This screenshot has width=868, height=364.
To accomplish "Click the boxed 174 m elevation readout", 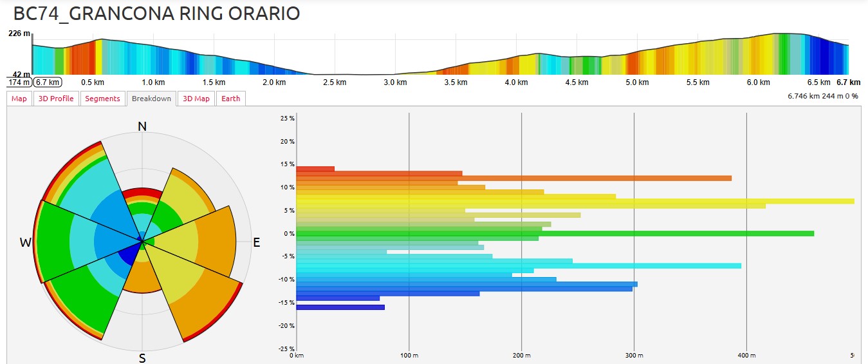I will coord(19,82).
